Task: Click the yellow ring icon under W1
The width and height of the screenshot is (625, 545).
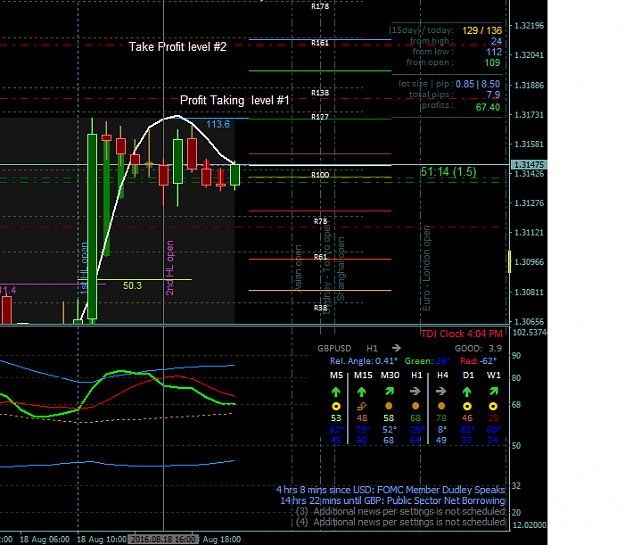Action: pyautogui.click(x=493, y=407)
